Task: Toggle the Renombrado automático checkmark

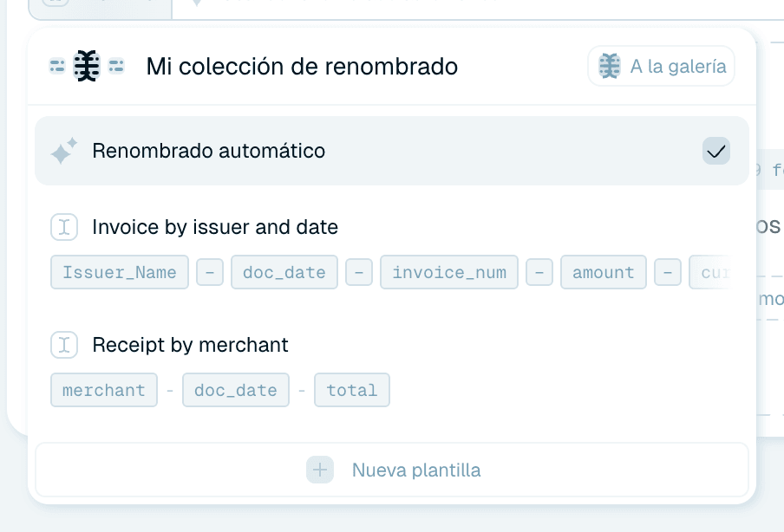Action: pyautogui.click(x=716, y=151)
